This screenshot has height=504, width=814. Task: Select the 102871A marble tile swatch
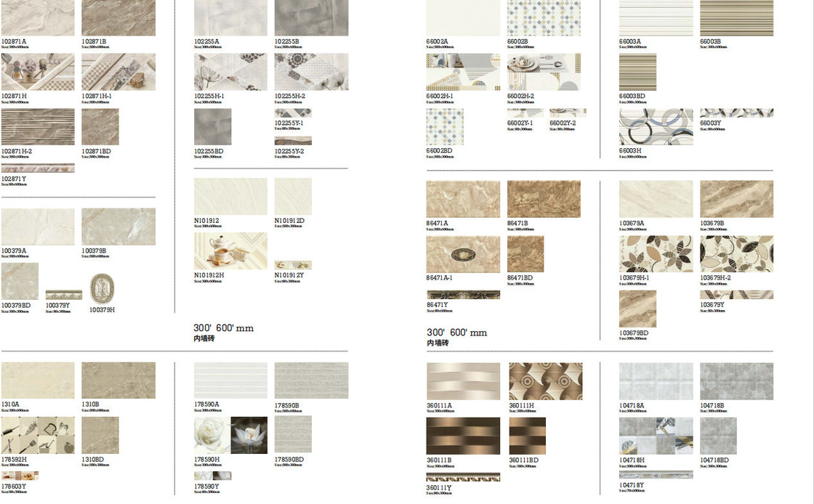point(38,18)
